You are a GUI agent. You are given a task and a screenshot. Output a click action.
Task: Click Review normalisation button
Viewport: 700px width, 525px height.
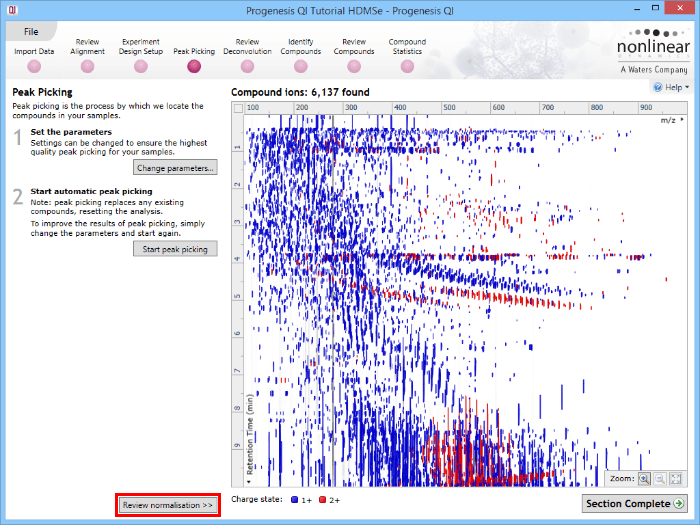click(168, 505)
